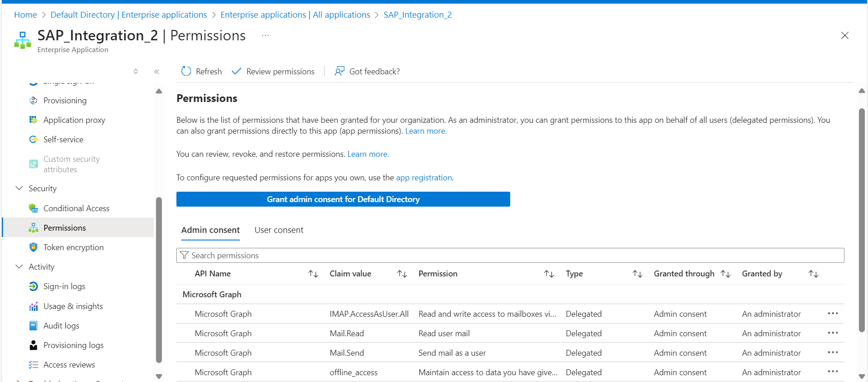Click the offline_access claim value cell

pos(354,372)
